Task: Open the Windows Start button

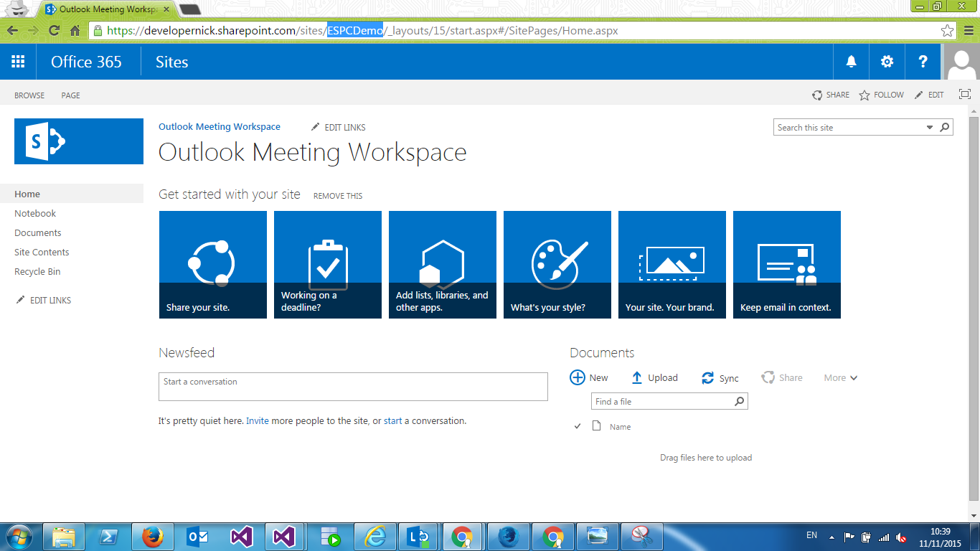Action: [18, 537]
